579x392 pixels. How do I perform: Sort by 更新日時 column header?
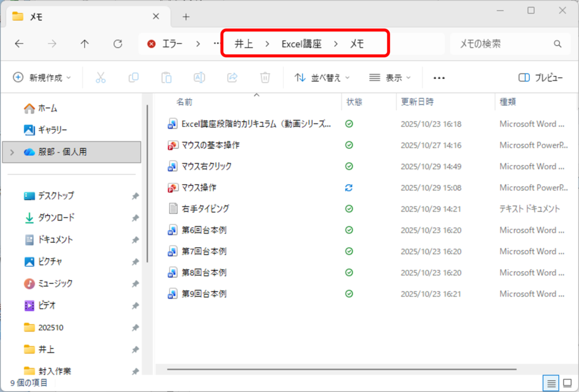click(x=417, y=102)
